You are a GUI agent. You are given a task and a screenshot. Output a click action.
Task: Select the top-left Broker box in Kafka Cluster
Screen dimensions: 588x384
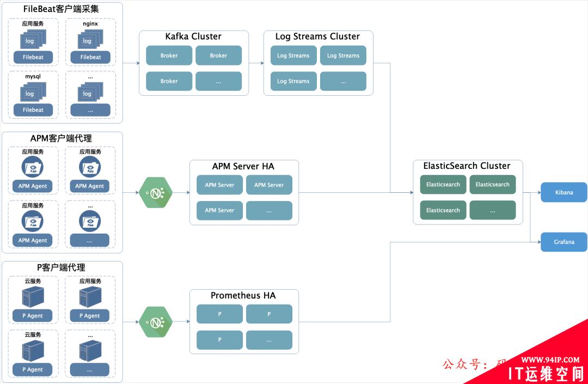169,56
